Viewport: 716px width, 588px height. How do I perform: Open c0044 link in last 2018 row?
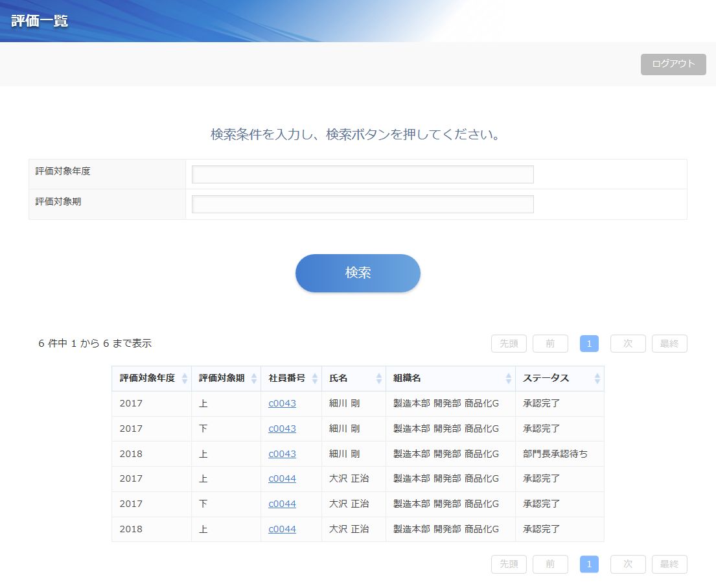click(x=282, y=529)
